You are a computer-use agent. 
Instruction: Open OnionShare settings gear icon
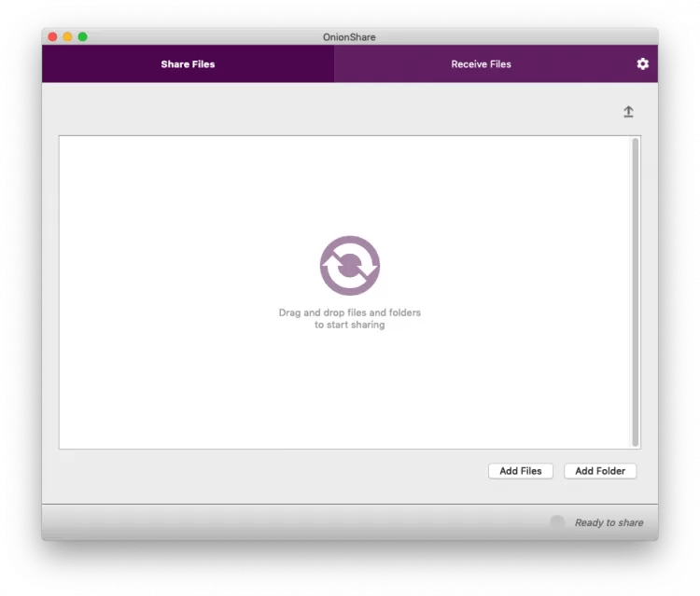(x=642, y=63)
